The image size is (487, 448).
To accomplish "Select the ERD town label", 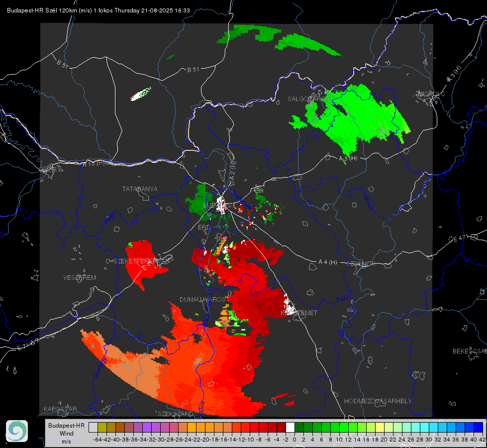I will click(204, 227).
